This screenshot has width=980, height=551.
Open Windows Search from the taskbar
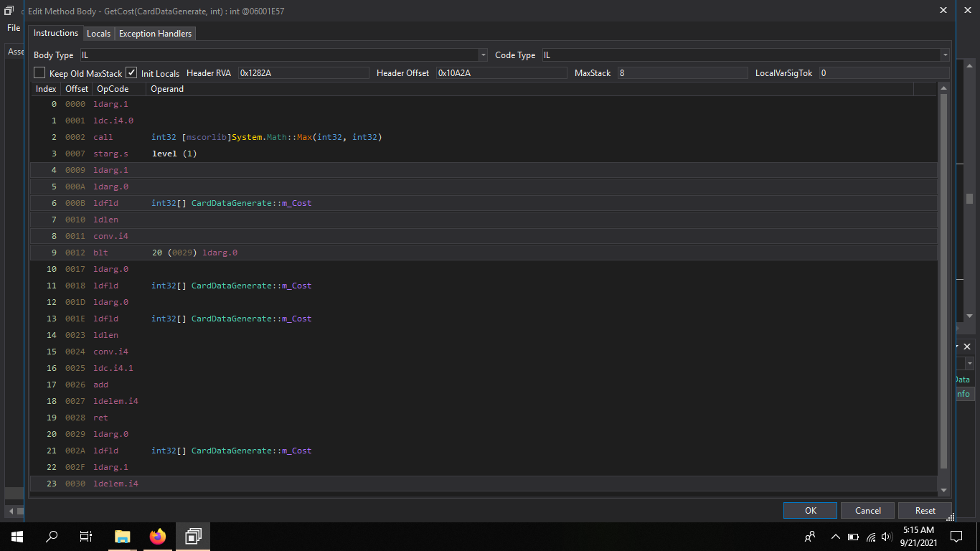pos(52,537)
